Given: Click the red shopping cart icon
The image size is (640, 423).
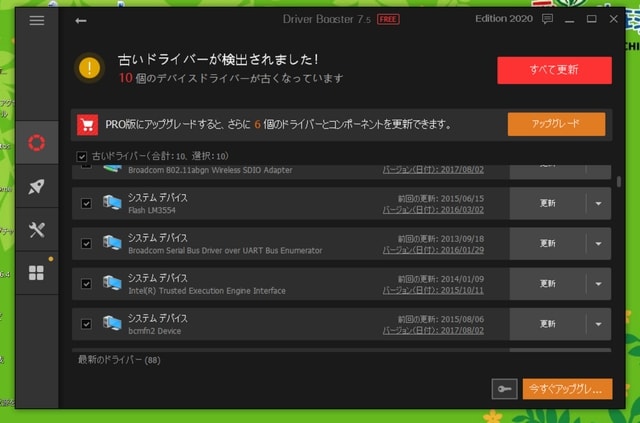Looking at the screenshot, I should point(87,125).
